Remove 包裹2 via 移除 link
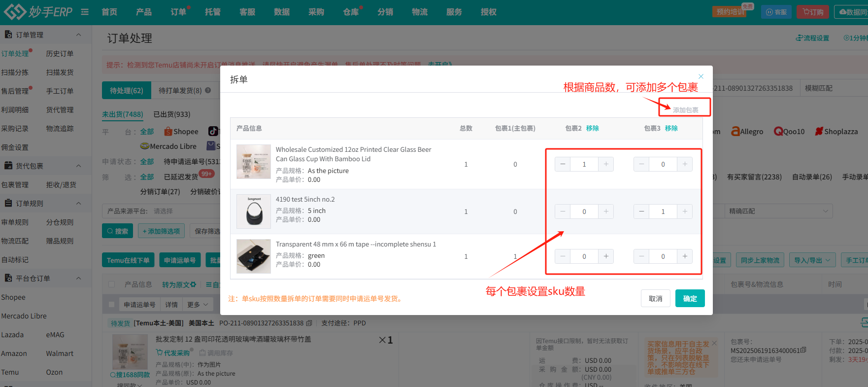Image resolution: width=868 pixels, height=387 pixels. [x=593, y=128]
